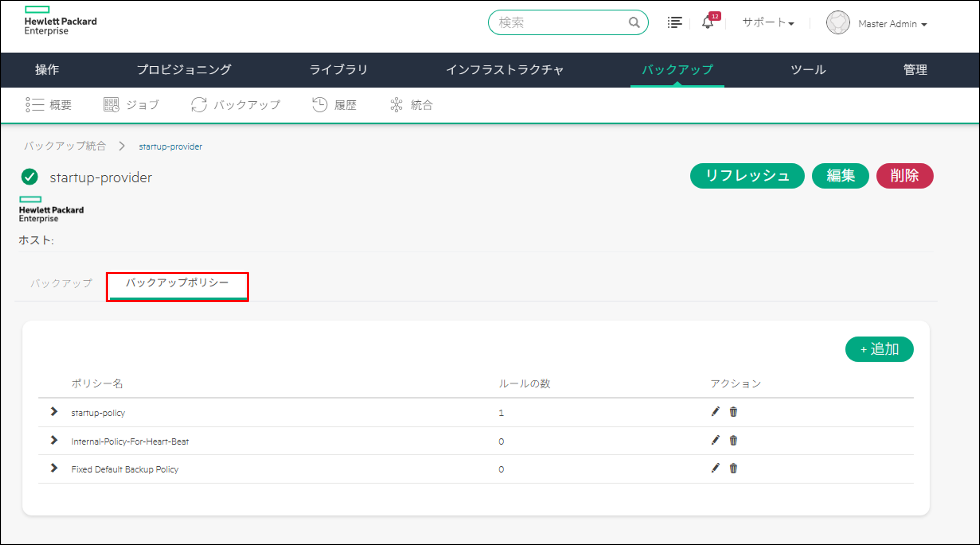Delete Fixed Default Backup Policy via trash icon
The height and width of the screenshot is (545, 980).
[733, 469]
